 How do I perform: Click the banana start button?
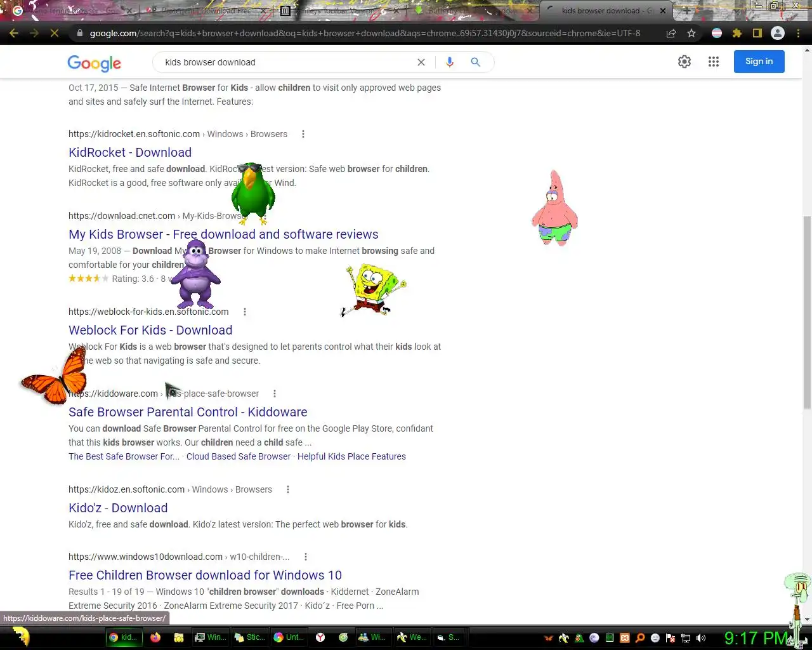pos(21,637)
